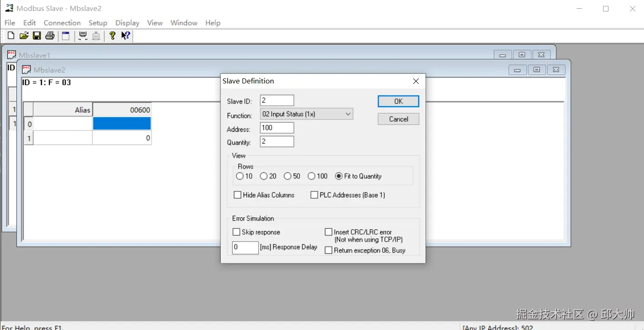Open the Connection menu
Screen dimensions: 644x330
click(62, 23)
